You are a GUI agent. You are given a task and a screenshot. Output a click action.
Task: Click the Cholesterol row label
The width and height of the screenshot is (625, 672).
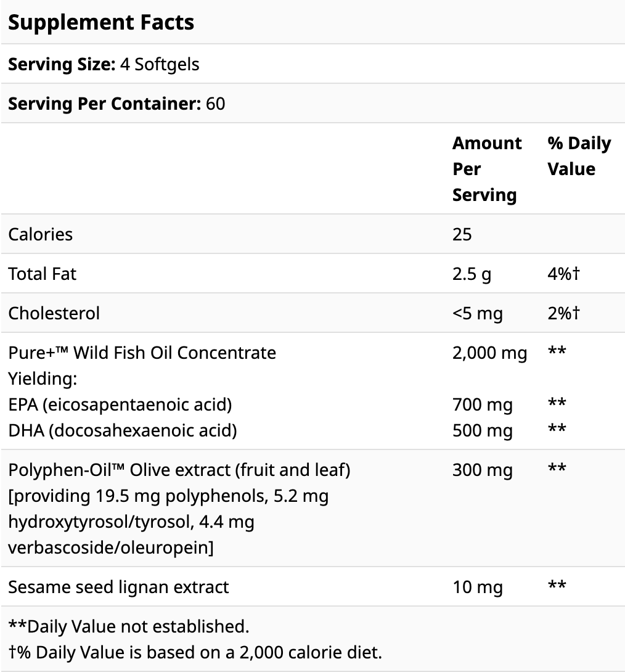tap(54, 313)
